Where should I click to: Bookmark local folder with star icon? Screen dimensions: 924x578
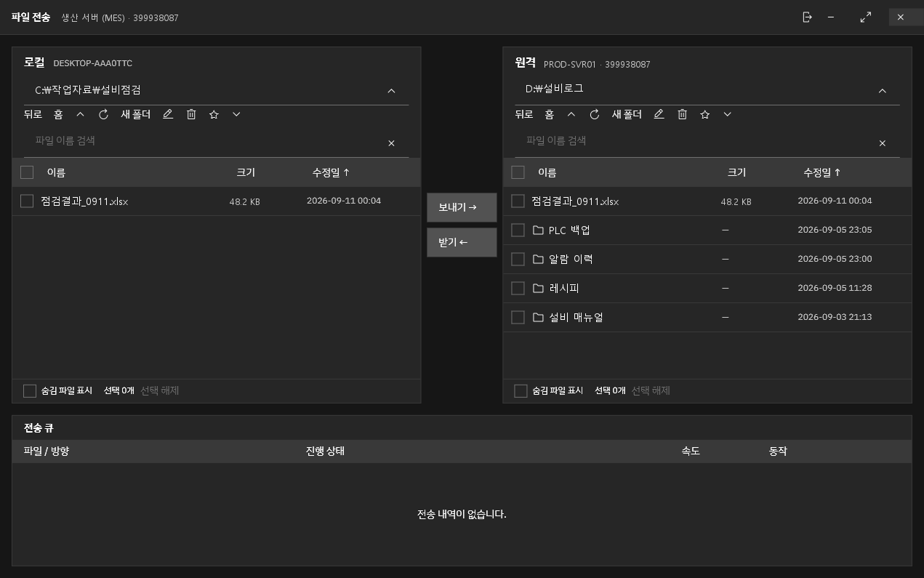click(214, 114)
